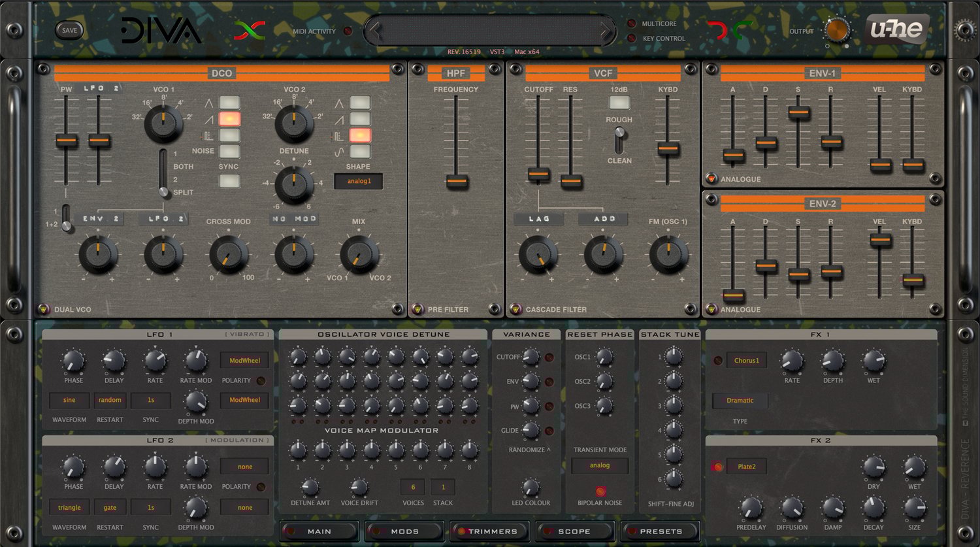The height and width of the screenshot is (547, 980).
Task: Click the VCF CUTOFF slider handle
Action: click(538, 174)
